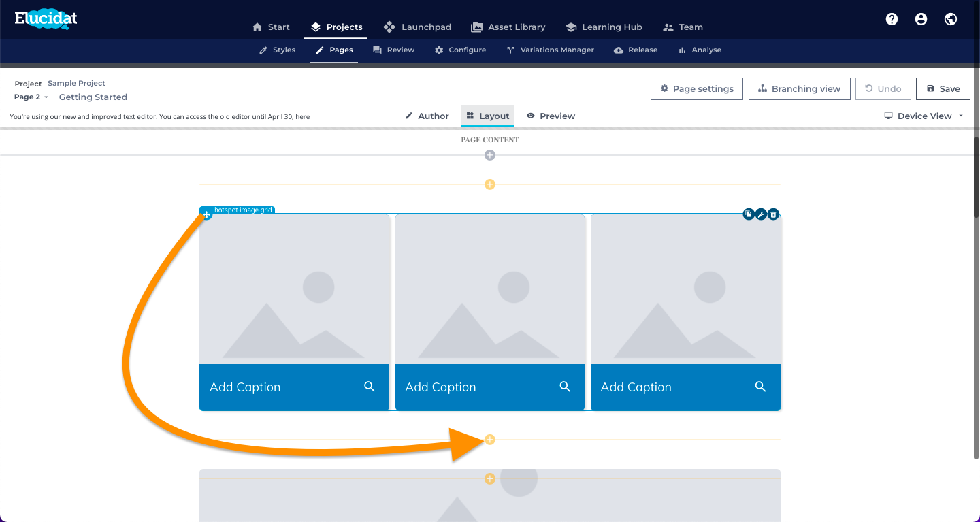The width and height of the screenshot is (980, 522).
Task: Select the left image placeholder
Action: 294,289
